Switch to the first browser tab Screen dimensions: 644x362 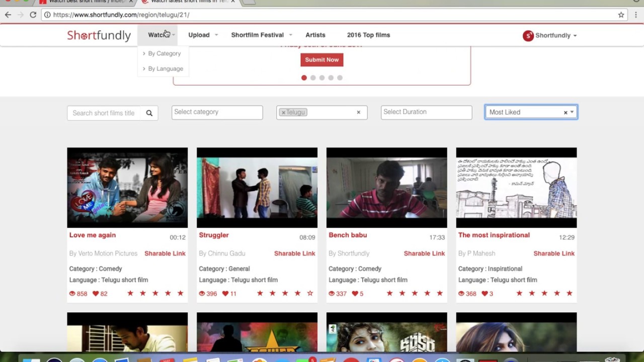(86, 2)
